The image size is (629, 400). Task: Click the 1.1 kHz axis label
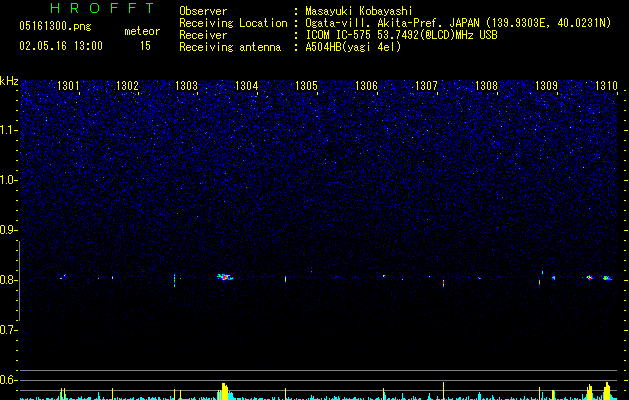pyautogui.click(x=8, y=130)
